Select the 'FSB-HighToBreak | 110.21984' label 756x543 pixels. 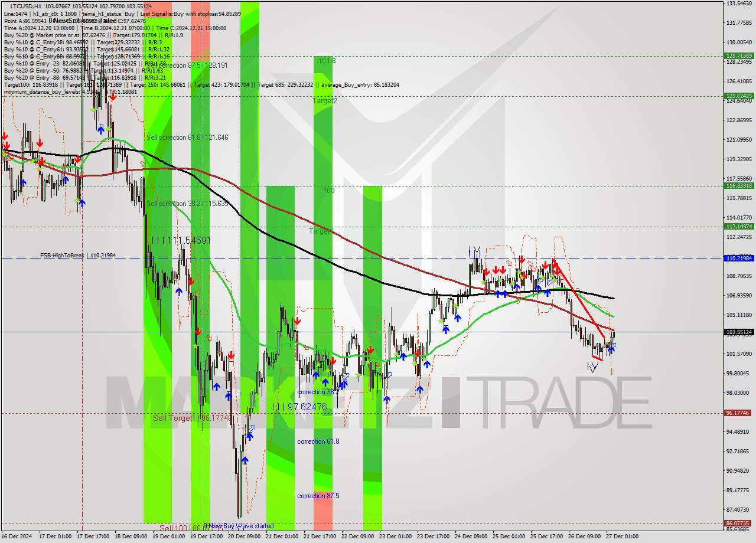coord(78,256)
